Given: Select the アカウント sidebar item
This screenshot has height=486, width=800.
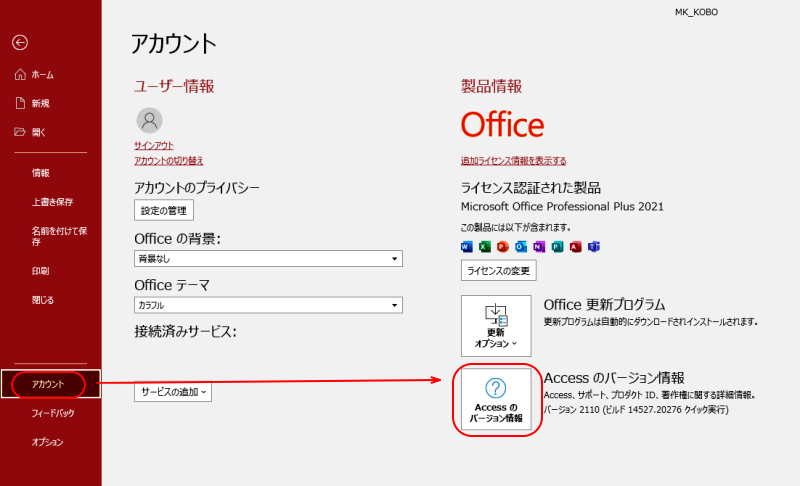Looking at the screenshot, I should click(x=51, y=384).
